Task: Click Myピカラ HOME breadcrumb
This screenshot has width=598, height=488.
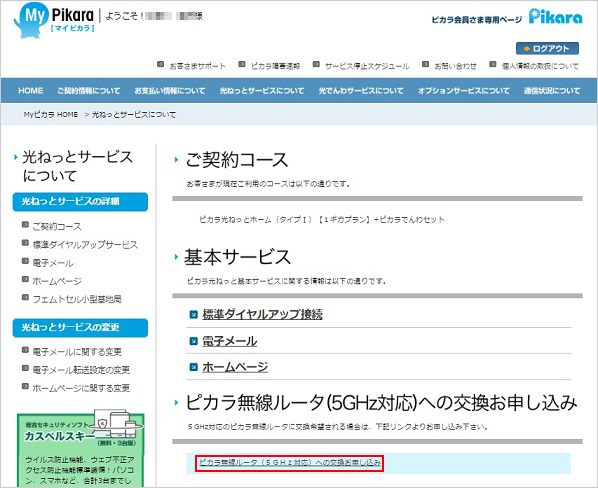Action: 51,114
